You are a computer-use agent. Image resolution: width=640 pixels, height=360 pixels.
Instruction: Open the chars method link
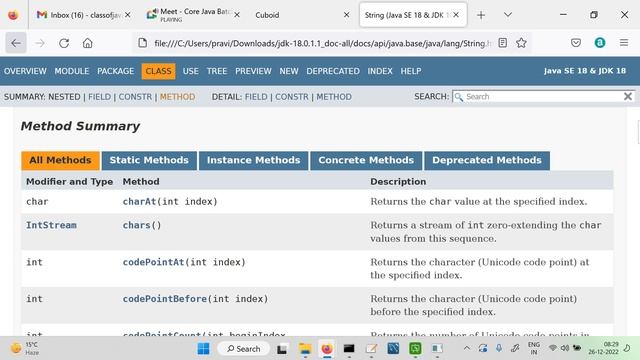136,225
